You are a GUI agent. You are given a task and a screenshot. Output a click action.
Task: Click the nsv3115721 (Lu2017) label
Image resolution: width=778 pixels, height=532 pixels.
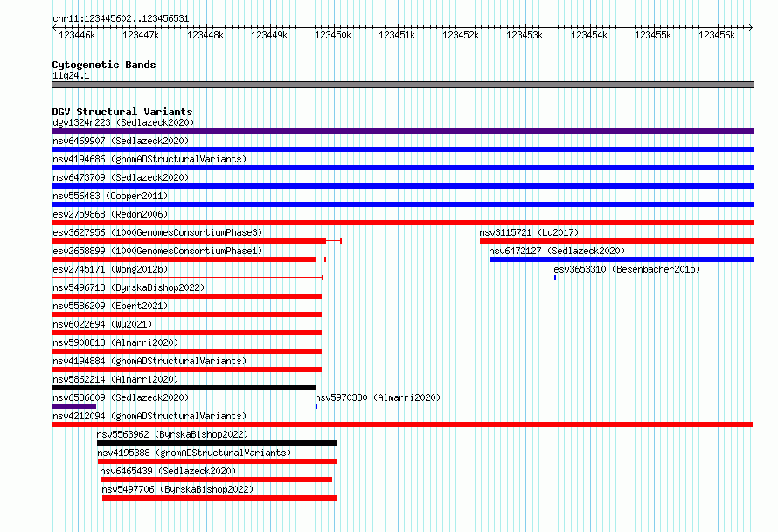click(x=529, y=232)
